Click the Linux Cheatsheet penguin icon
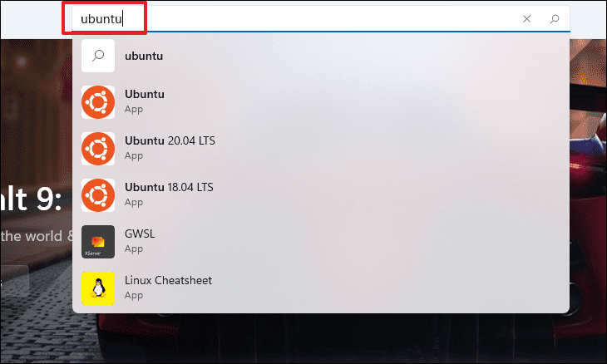Viewport: 607px width, 364px height. [x=98, y=288]
